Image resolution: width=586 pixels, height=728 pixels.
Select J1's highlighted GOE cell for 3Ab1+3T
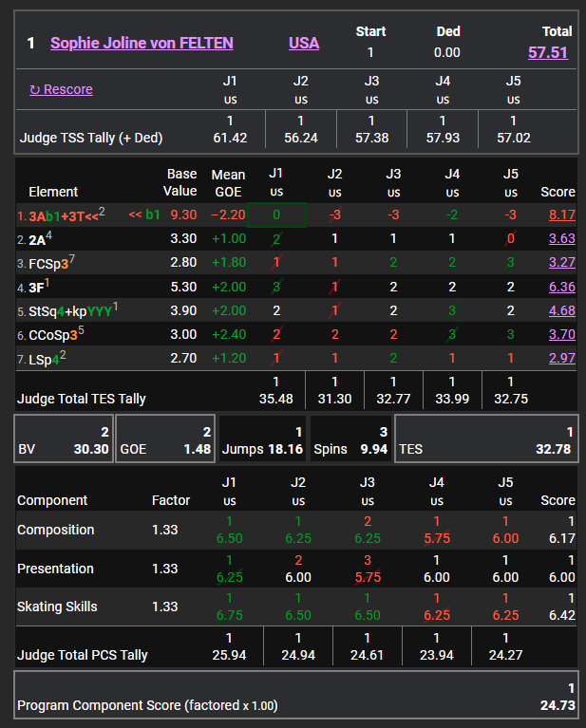tap(276, 215)
